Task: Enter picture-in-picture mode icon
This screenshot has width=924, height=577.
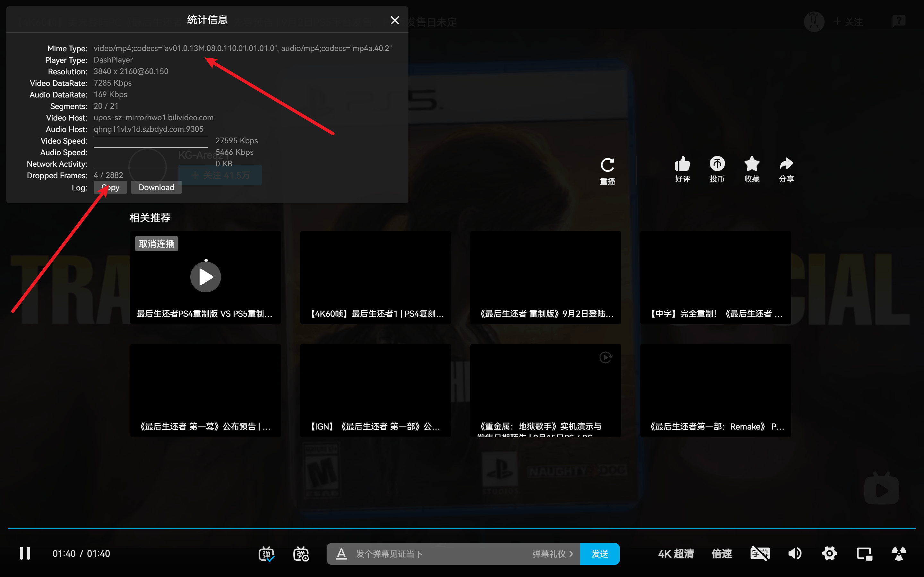Action: point(864,553)
